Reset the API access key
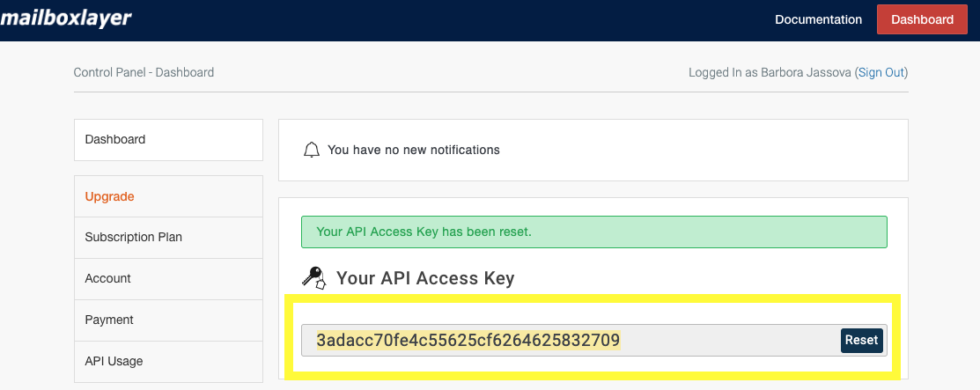The height and width of the screenshot is (390, 980). [x=861, y=341]
